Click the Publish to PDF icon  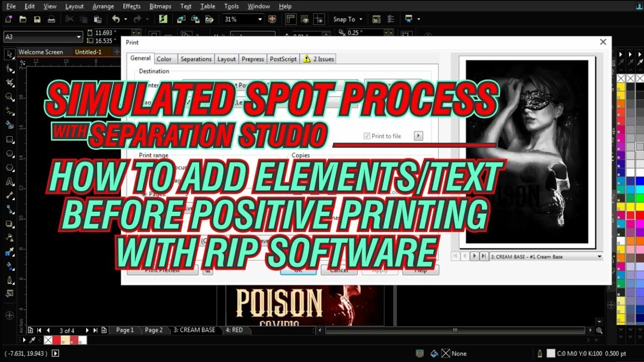[x=209, y=19]
